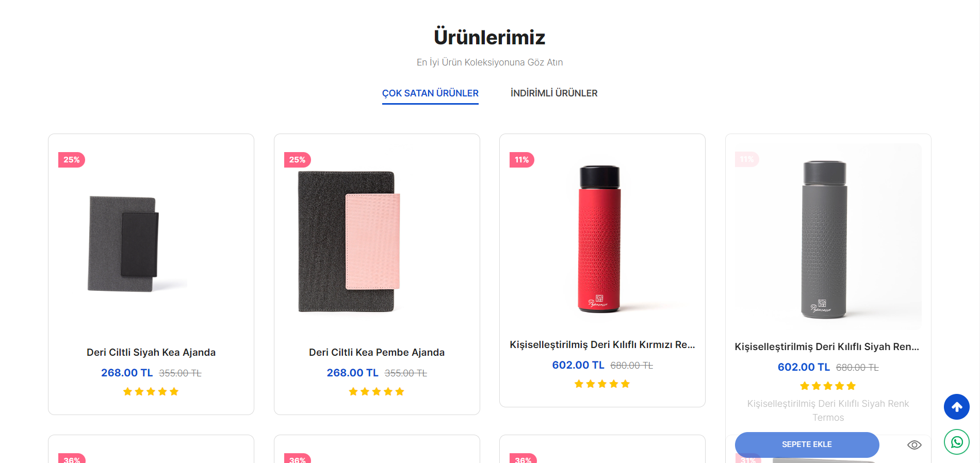Click the scroll-to-top arrow button
980x463 pixels.
(x=956, y=407)
